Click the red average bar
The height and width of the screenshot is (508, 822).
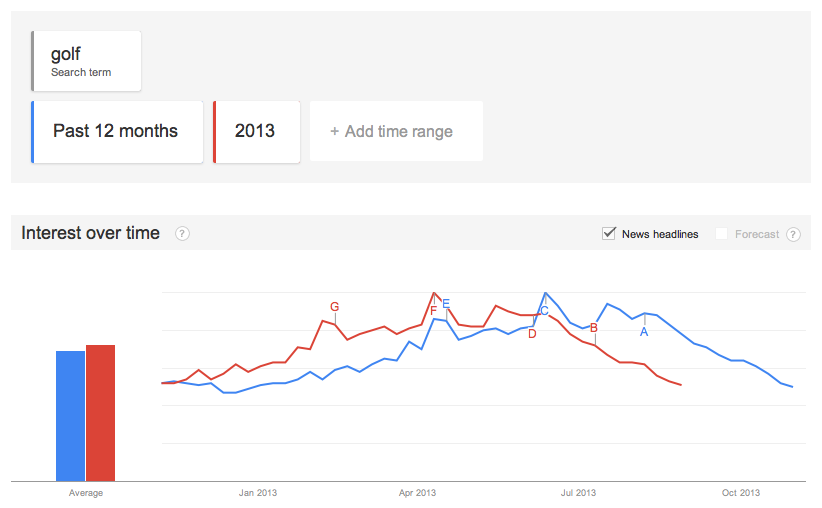click(101, 412)
